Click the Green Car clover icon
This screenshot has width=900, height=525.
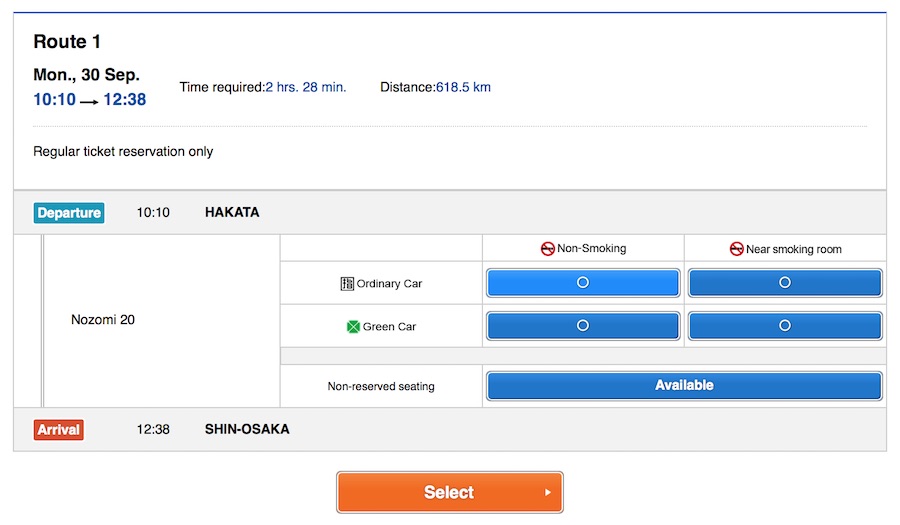coord(353,327)
